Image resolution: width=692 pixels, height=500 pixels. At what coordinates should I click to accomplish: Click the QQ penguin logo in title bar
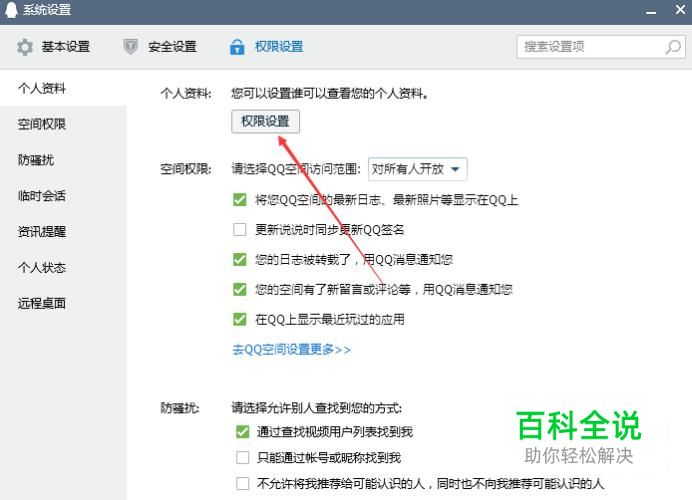click(11, 9)
